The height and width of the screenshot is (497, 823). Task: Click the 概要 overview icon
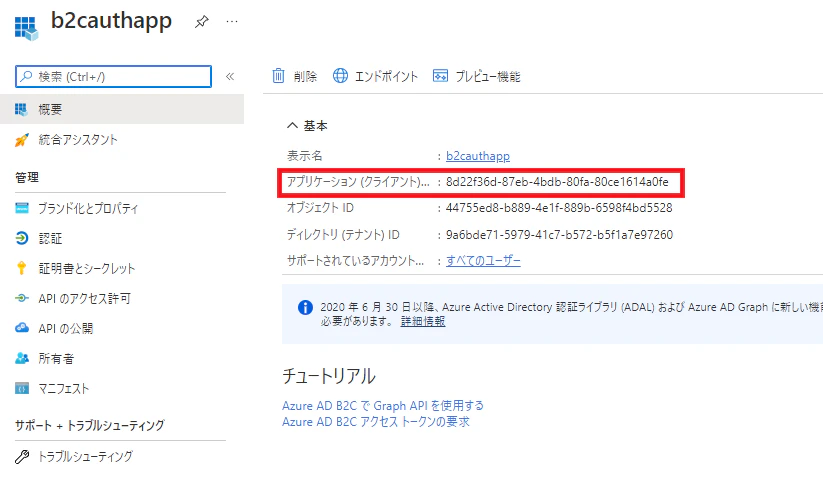point(21,109)
